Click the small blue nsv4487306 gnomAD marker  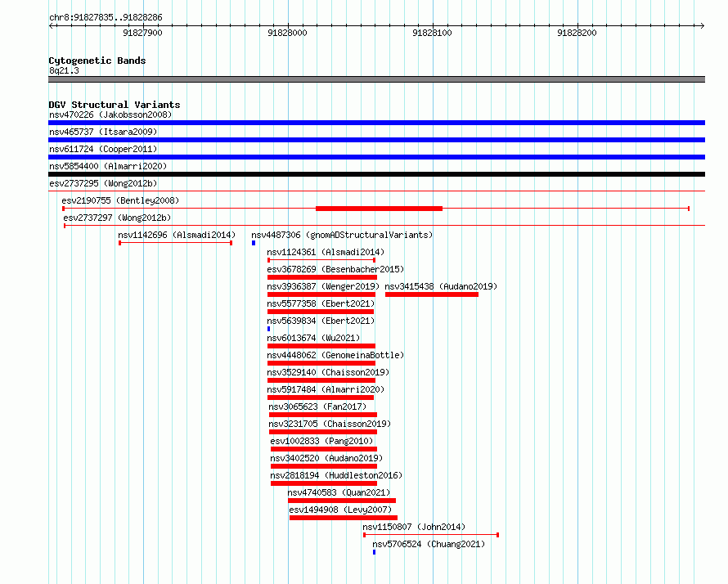click(254, 243)
